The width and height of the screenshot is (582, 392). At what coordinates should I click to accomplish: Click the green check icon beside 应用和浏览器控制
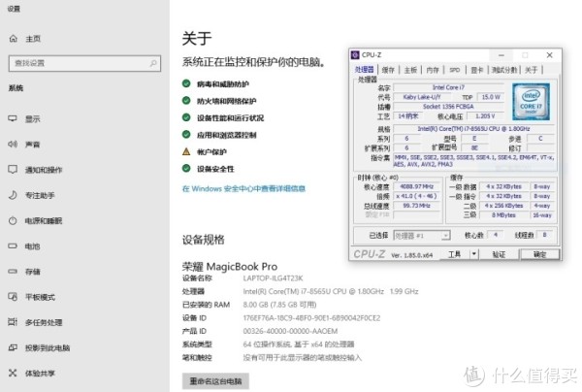(x=186, y=134)
